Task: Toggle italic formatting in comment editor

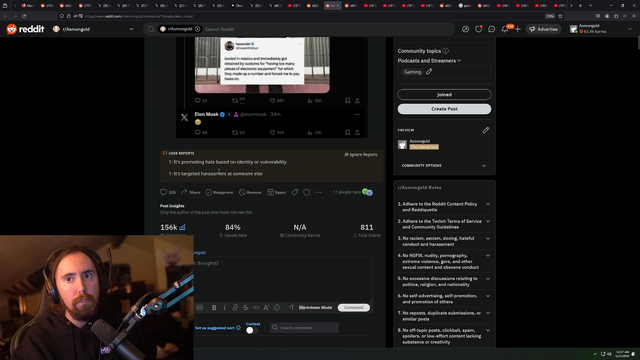Action: (x=224, y=308)
